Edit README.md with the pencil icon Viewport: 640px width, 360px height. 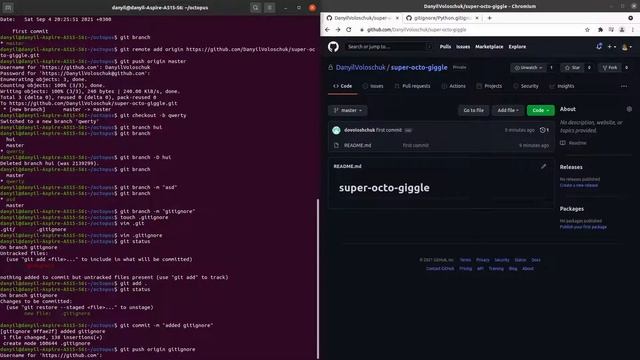[x=543, y=166]
